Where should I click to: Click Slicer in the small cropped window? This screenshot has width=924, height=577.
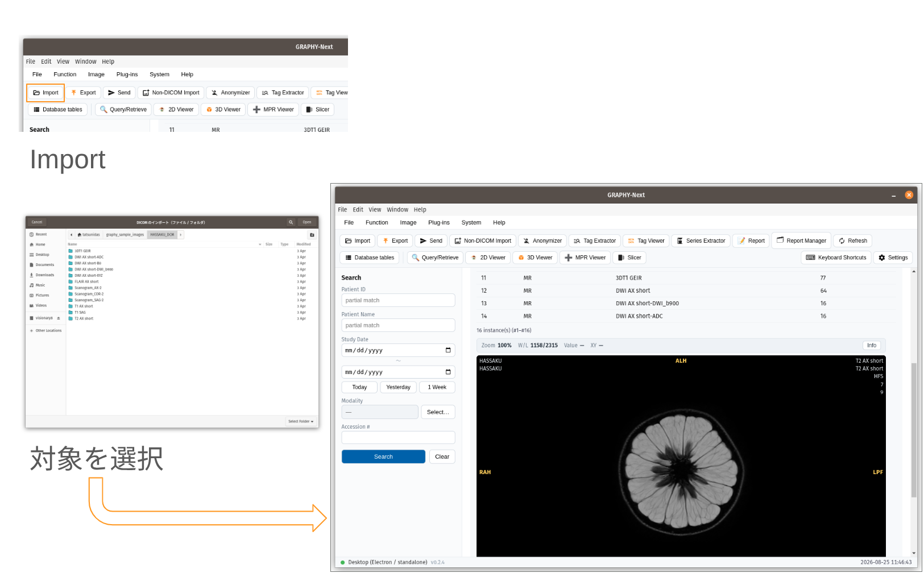click(317, 110)
